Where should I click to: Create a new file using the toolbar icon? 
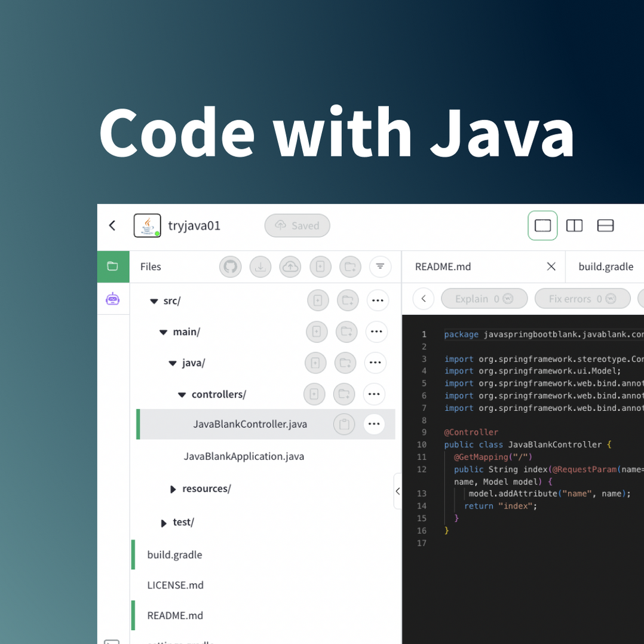[x=320, y=266]
